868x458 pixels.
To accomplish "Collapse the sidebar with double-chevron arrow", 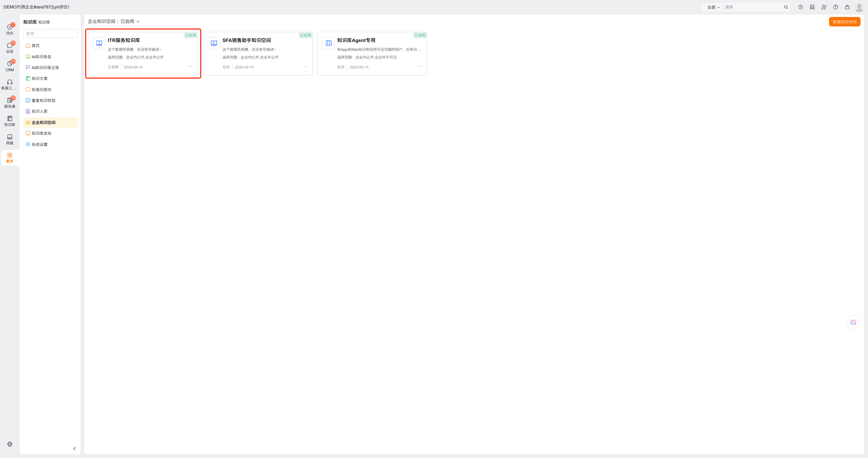I will (74, 449).
